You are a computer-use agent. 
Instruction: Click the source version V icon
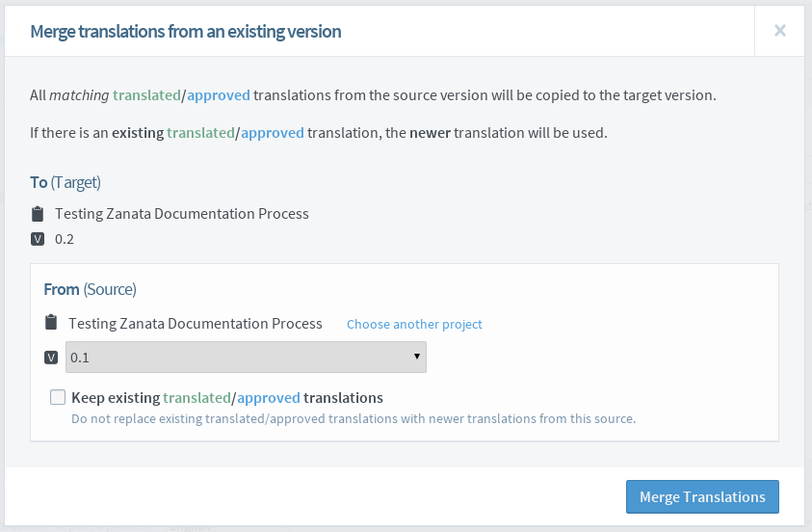click(51, 358)
